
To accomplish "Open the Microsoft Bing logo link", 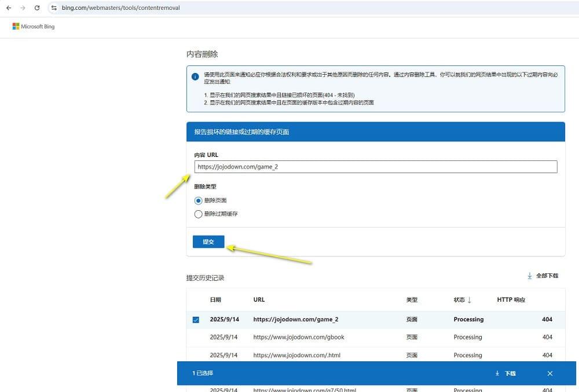I will tap(34, 27).
